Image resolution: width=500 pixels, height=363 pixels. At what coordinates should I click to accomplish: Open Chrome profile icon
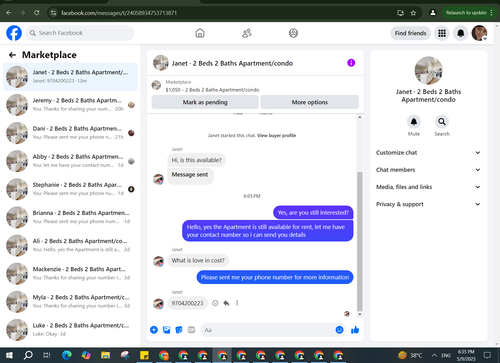tap(433, 13)
